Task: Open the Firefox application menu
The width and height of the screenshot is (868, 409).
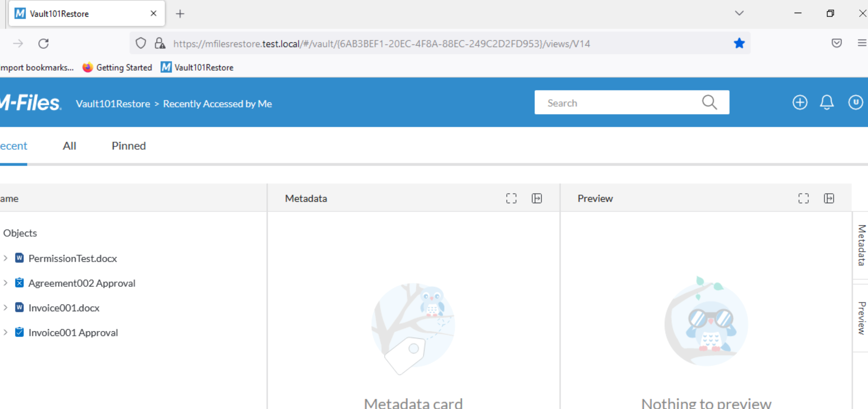Action: click(862, 43)
